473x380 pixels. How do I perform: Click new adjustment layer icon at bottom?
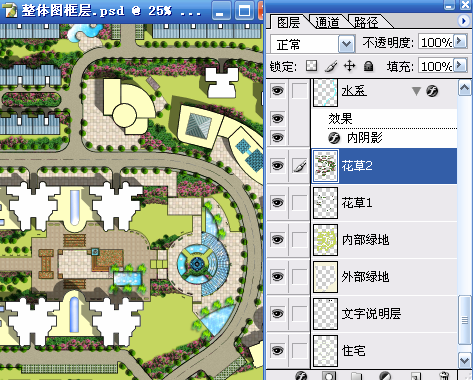pyautogui.click(x=385, y=376)
